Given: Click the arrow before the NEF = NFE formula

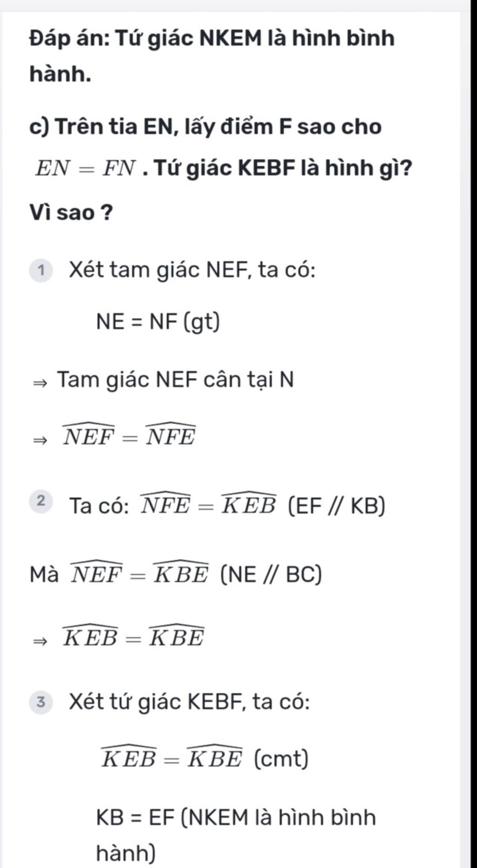Looking at the screenshot, I should [40, 440].
